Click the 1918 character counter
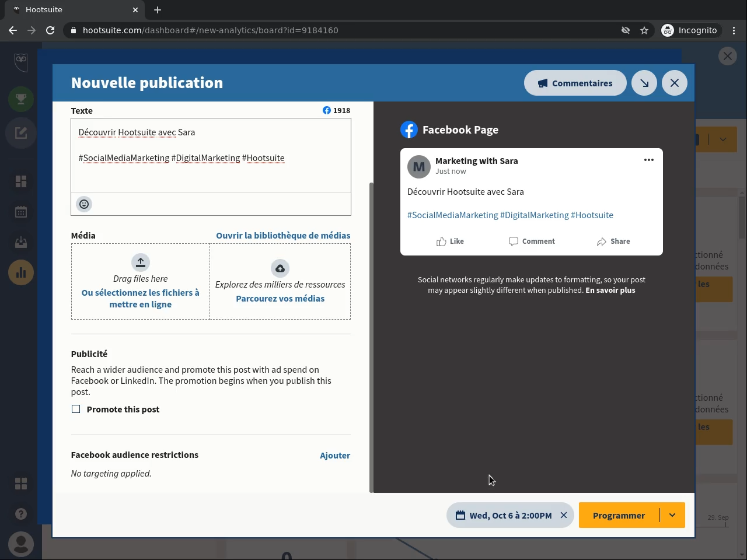 point(337,110)
